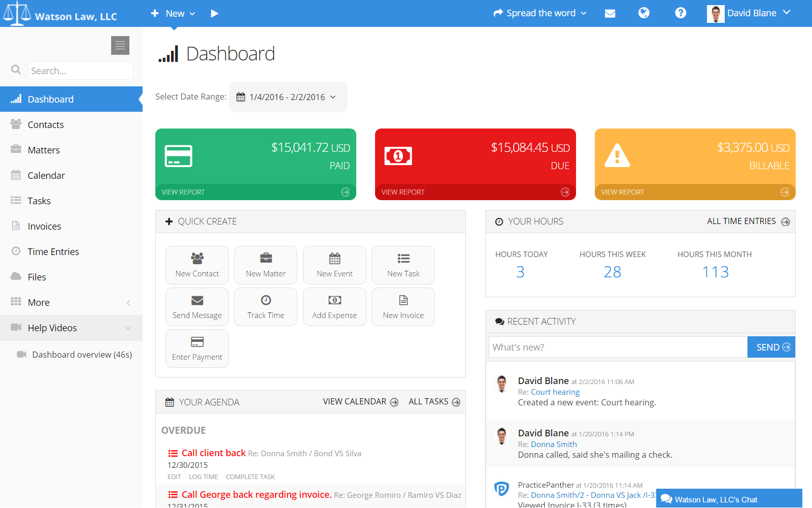Click list icon beside Call client back
812x508 pixels.
(173, 453)
